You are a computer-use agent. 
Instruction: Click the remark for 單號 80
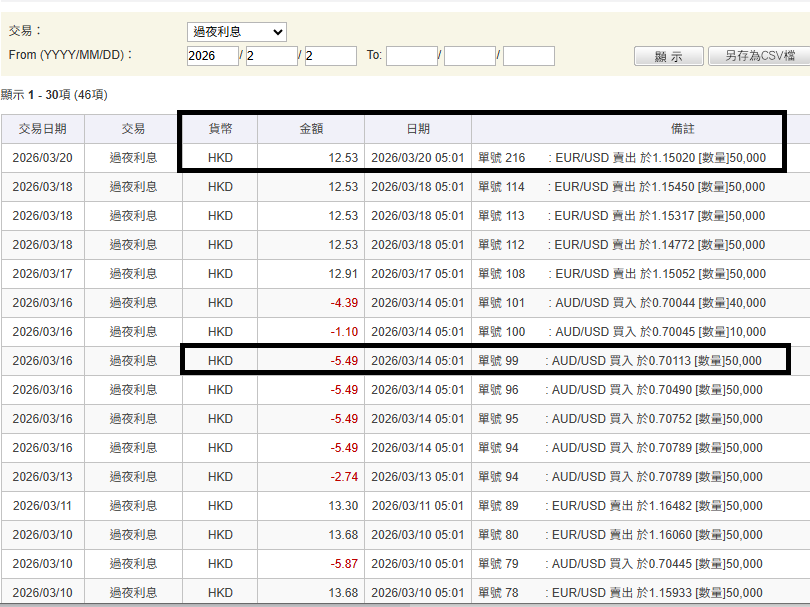coord(620,535)
